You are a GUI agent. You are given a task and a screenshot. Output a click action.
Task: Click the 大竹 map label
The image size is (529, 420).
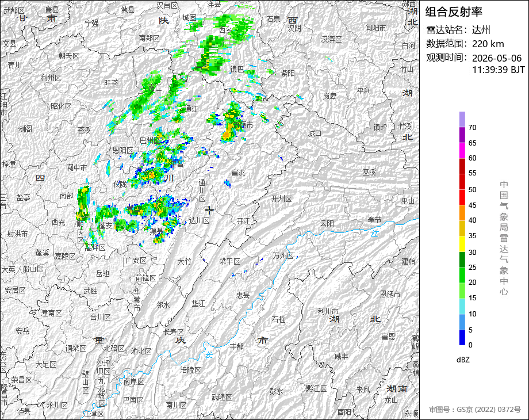[x=184, y=261]
